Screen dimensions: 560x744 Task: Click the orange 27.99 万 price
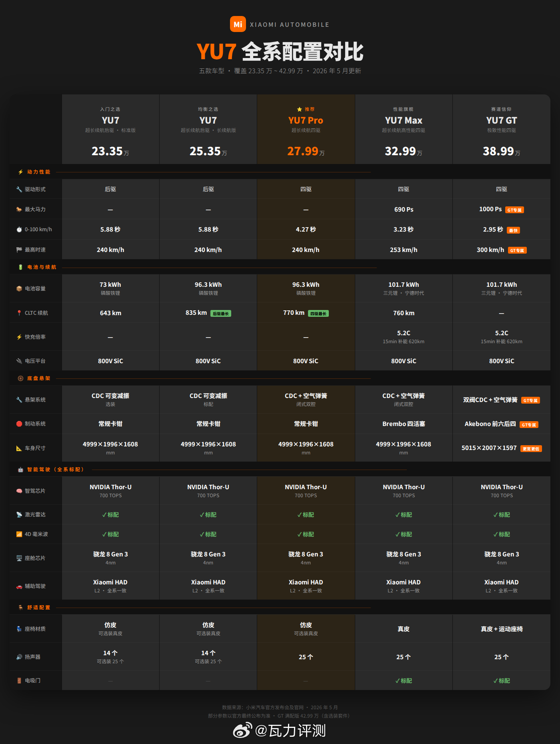(x=306, y=151)
